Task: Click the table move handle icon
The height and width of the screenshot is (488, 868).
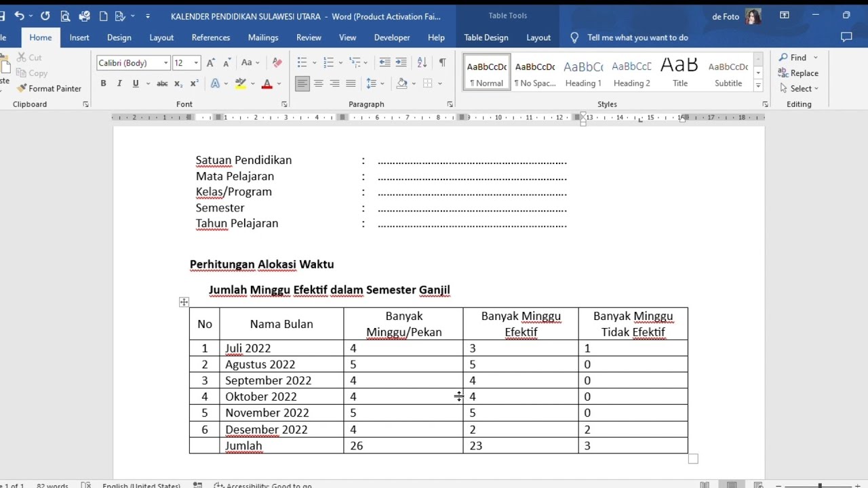Action: pyautogui.click(x=184, y=302)
